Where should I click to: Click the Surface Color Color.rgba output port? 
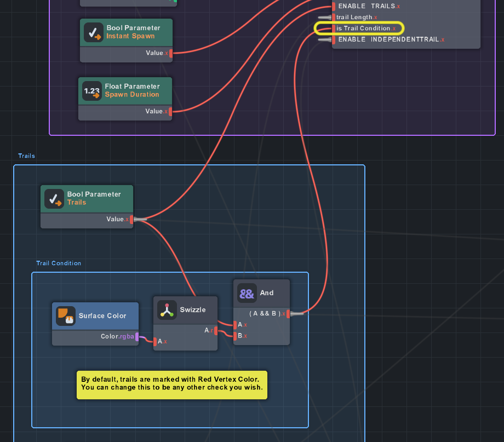pos(138,337)
